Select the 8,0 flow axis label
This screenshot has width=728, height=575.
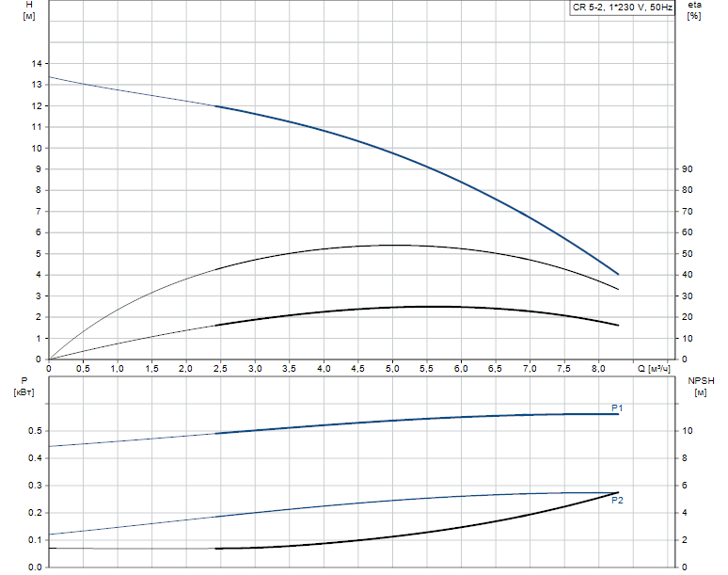pos(598,368)
